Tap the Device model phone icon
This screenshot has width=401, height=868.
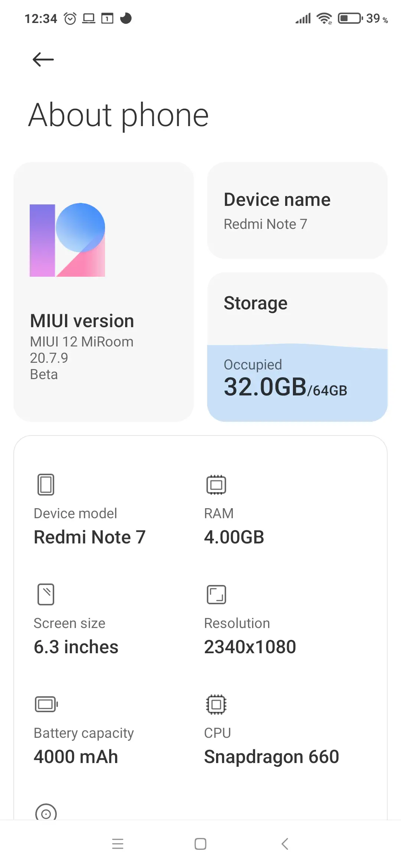pyautogui.click(x=46, y=484)
